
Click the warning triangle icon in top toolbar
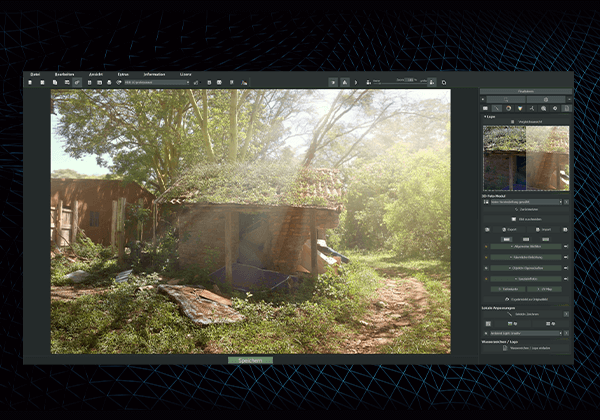pos(345,82)
